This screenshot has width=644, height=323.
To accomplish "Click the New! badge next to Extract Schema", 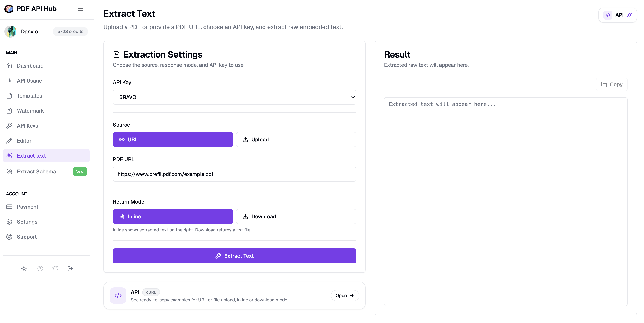I will click(80, 171).
